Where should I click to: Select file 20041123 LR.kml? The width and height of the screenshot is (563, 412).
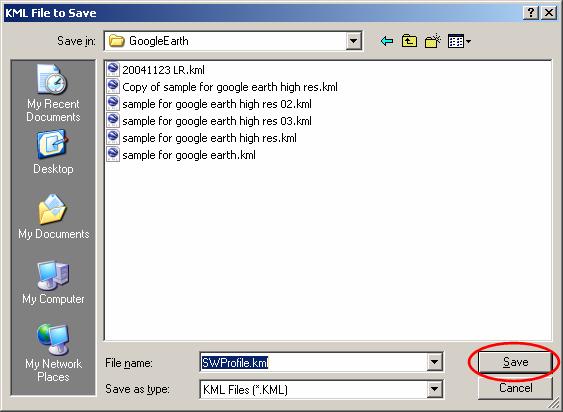155,70
